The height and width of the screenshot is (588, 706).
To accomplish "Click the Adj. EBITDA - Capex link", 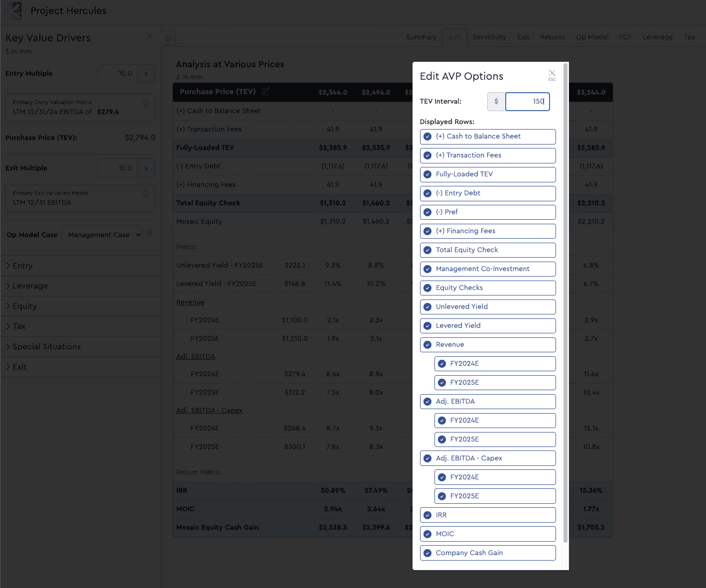I will pos(209,411).
